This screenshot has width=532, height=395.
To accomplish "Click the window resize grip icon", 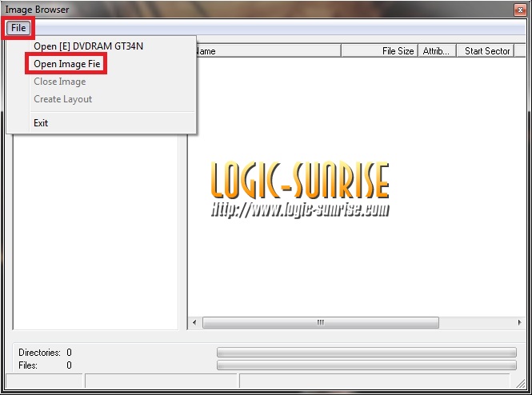I will click(520, 383).
